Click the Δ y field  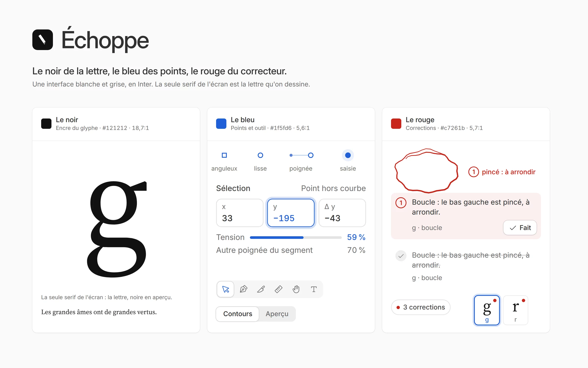342,213
